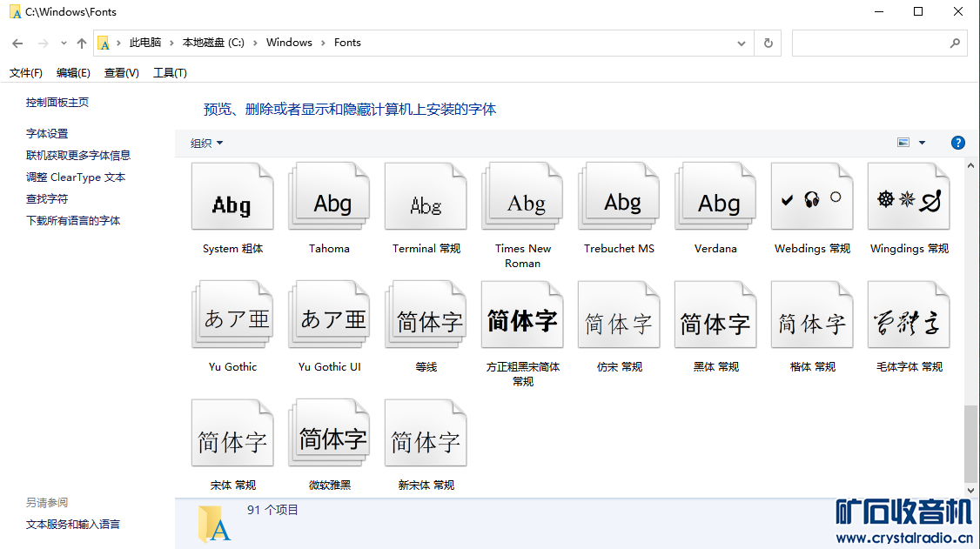
Task: Click the blue help question mark icon
Action: point(957,143)
